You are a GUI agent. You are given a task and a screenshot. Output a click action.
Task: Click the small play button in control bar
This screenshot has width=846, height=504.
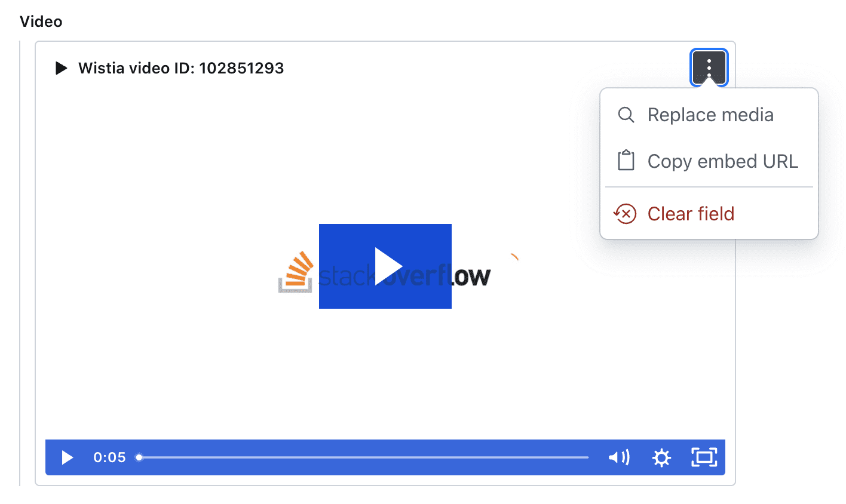pos(68,457)
